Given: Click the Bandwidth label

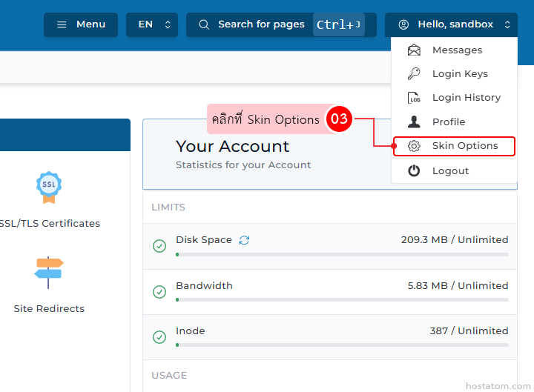Looking at the screenshot, I should [204, 286].
